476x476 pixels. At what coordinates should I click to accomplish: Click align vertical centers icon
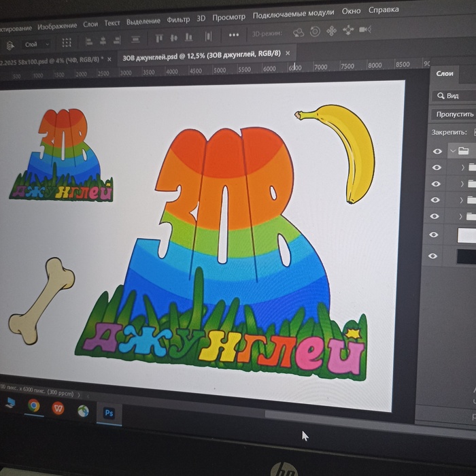click(174, 37)
